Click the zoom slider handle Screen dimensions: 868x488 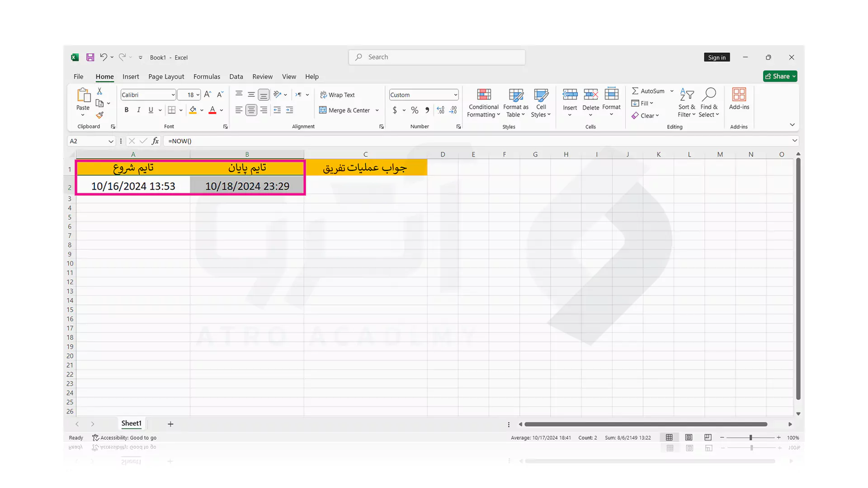750,437
